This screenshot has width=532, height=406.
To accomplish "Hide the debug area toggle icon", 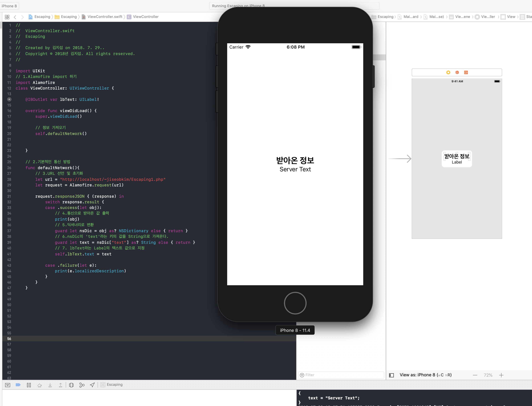I will pos(8,385).
